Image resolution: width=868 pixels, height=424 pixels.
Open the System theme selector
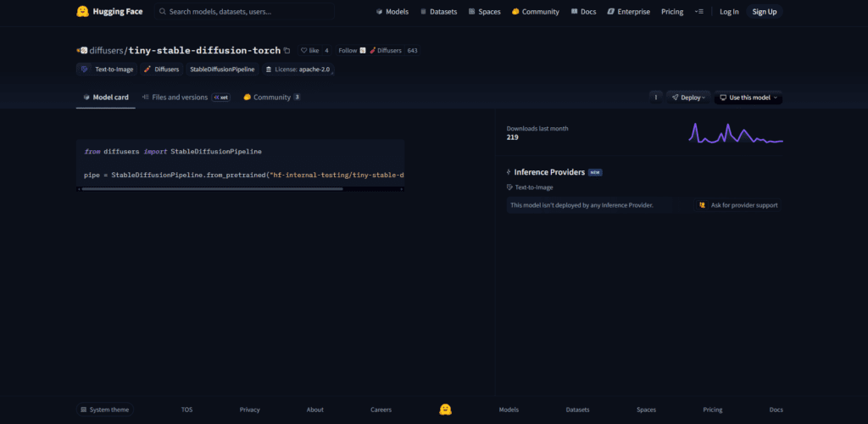click(104, 410)
